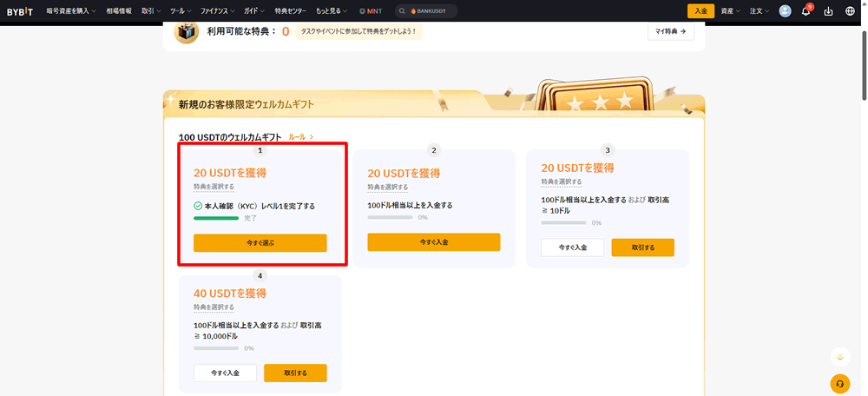Expand the ファイナンス dropdown menu

(x=214, y=11)
